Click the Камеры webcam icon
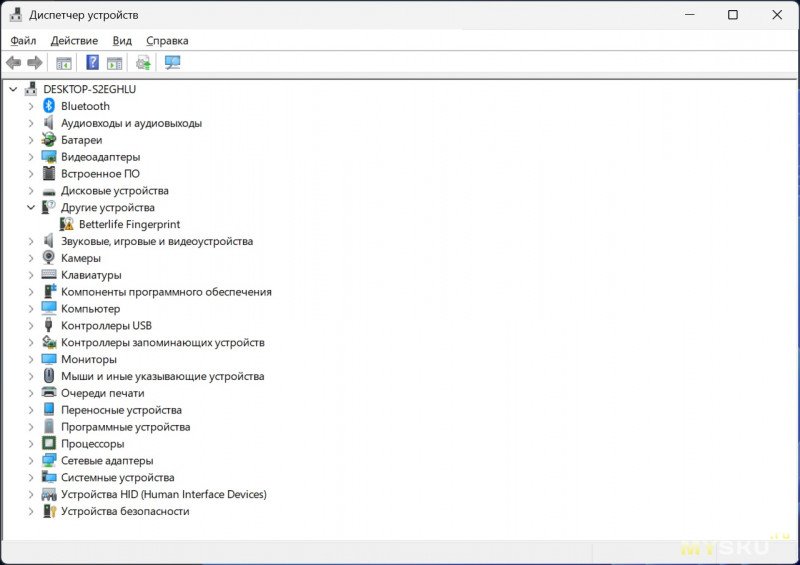This screenshot has height=565, width=800. (x=48, y=257)
